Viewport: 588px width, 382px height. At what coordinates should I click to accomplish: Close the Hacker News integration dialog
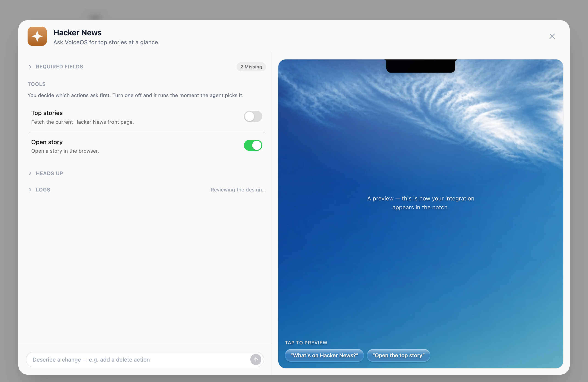tap(552, 36)
